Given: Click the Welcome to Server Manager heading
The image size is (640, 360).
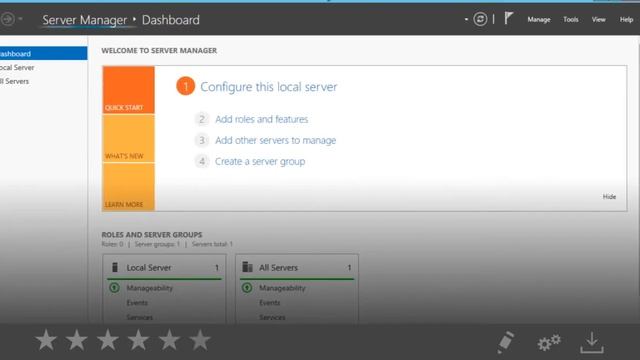Looking at the screenshot, I should (159, 51).
